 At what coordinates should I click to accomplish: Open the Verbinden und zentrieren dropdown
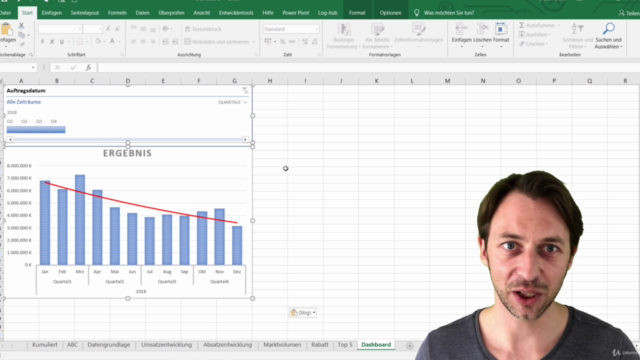click(253, 42)
